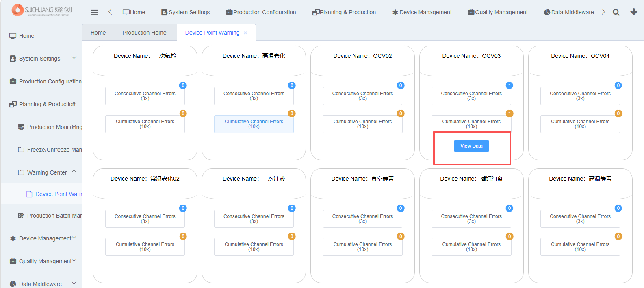Click 一次氦检 Consecutive Channel Errors box
This screenshot has width=644, height=288.
coord(145,96)
